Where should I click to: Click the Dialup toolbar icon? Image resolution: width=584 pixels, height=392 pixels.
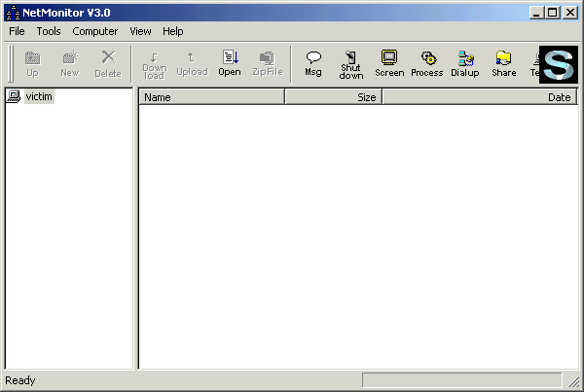click(465, 64)
